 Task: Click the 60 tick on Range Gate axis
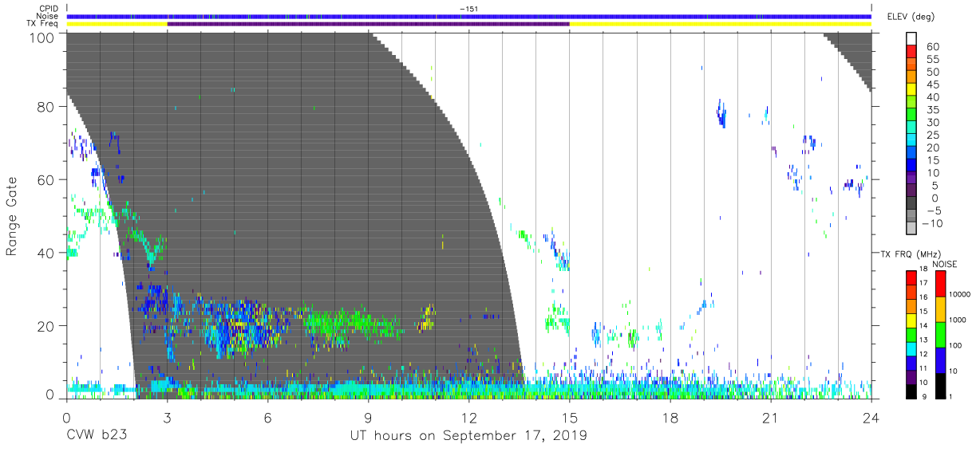pos(45,180)
